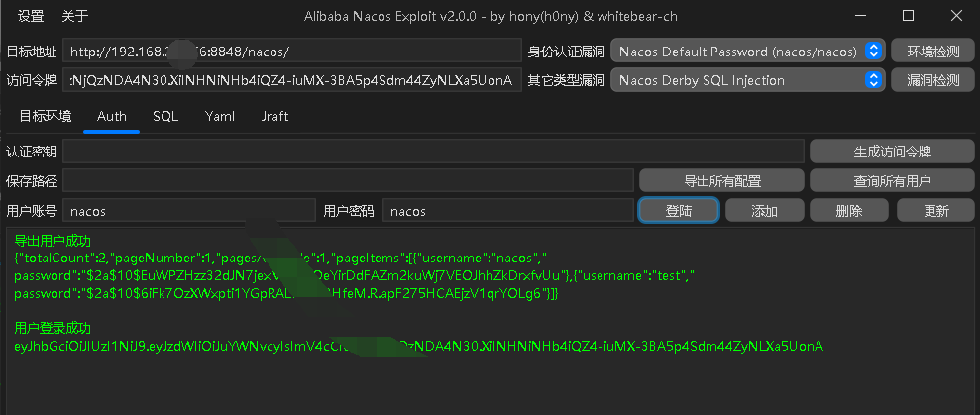Select the Auth tab

click(x=112, y=116)
